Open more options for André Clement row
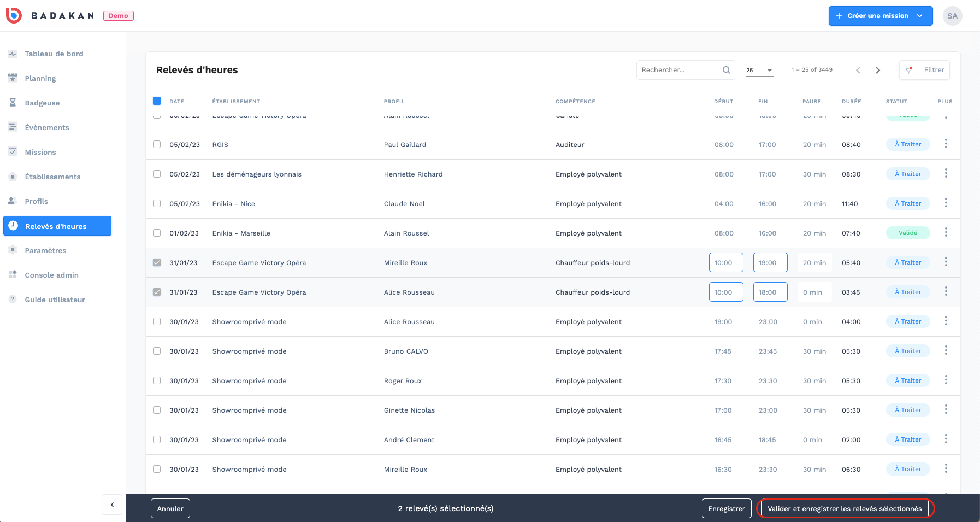This screenshot has height=522, width=980. pos(946,439)
